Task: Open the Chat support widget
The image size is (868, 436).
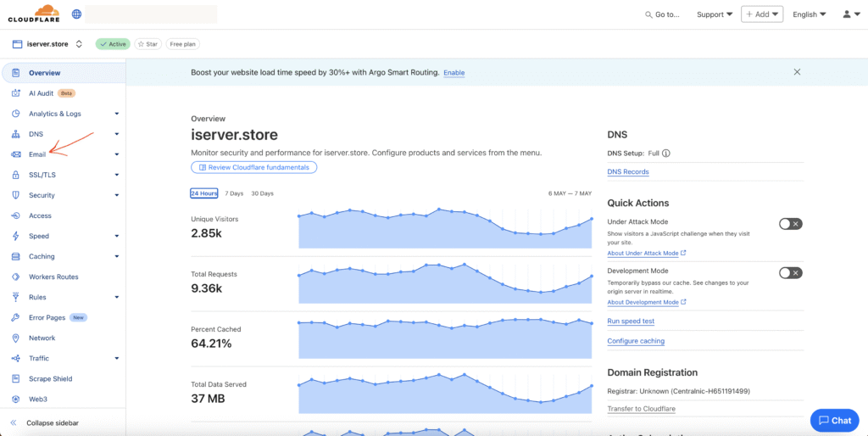Action: (834, 420)
